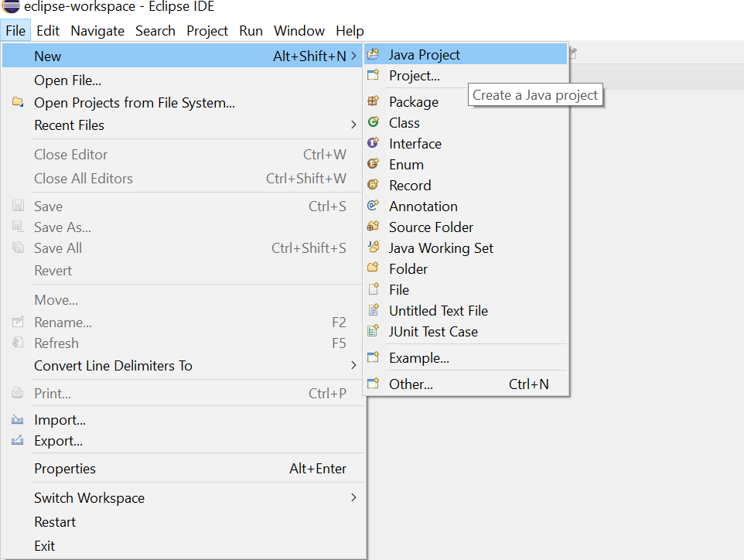Viewport: 744px width, 560px height.
Task: Select Interface in New submenu
Action: coord(466,143)
